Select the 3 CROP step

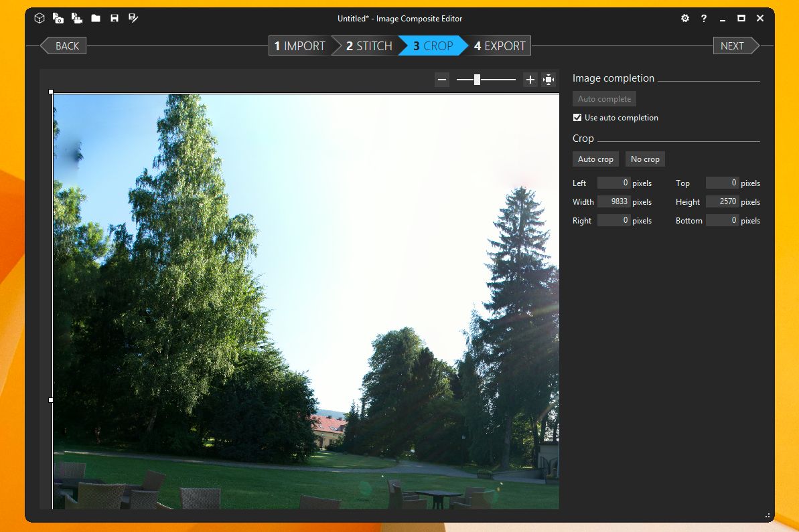tap(433, 46)
